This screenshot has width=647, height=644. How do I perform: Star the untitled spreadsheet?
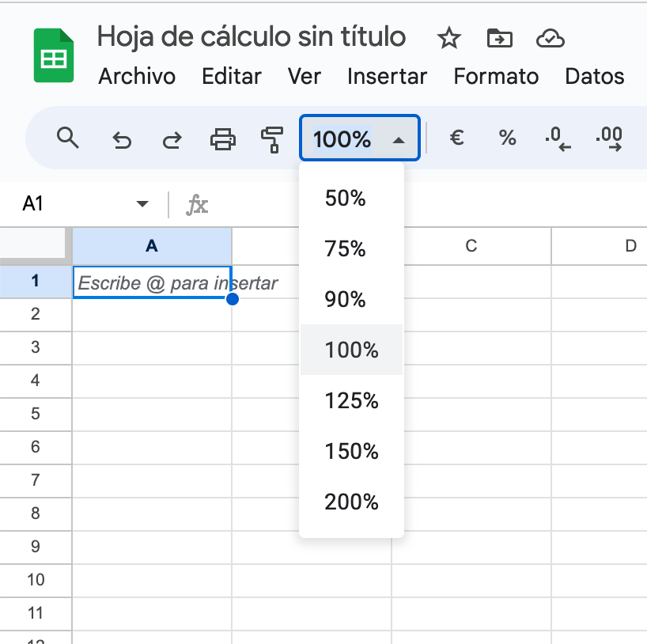tap(448, 37)
